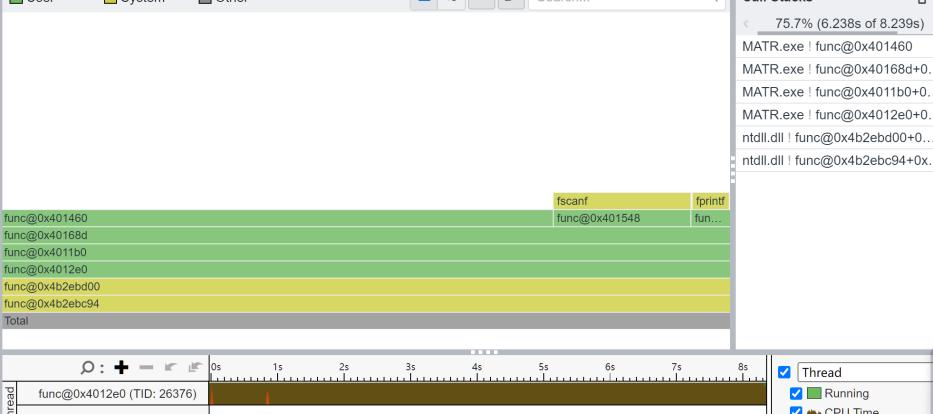Undo the previous timeline zoom

point(171,368)
